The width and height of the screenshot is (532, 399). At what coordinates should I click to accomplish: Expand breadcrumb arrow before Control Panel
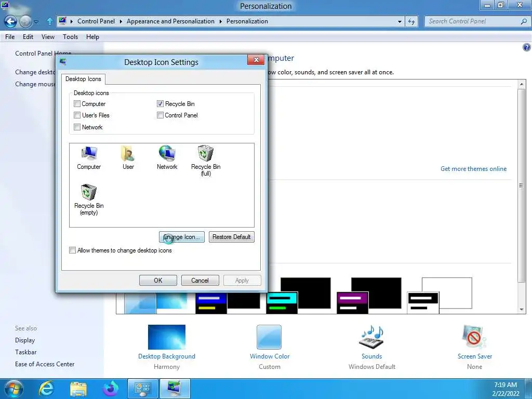(x=72, y=21)
